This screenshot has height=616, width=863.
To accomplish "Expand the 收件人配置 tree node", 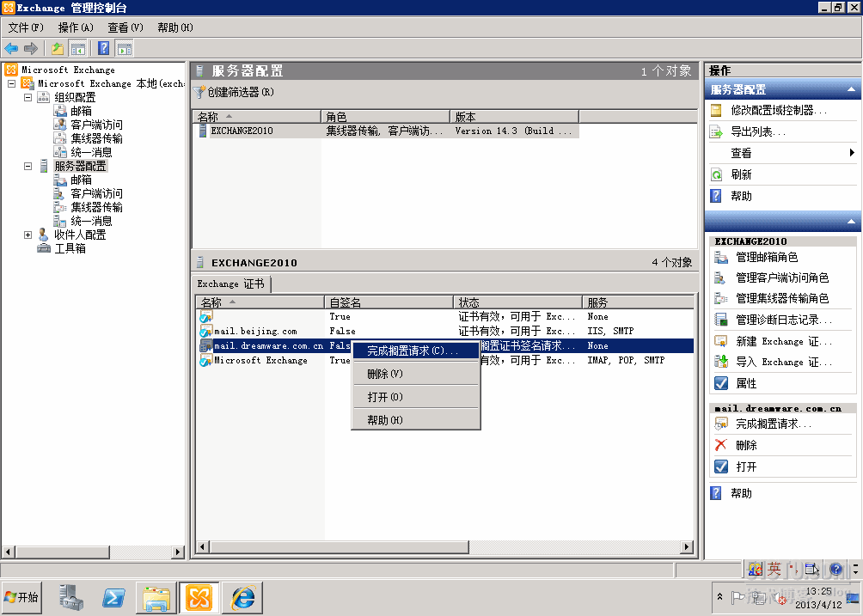I will [x=28, y=235].
